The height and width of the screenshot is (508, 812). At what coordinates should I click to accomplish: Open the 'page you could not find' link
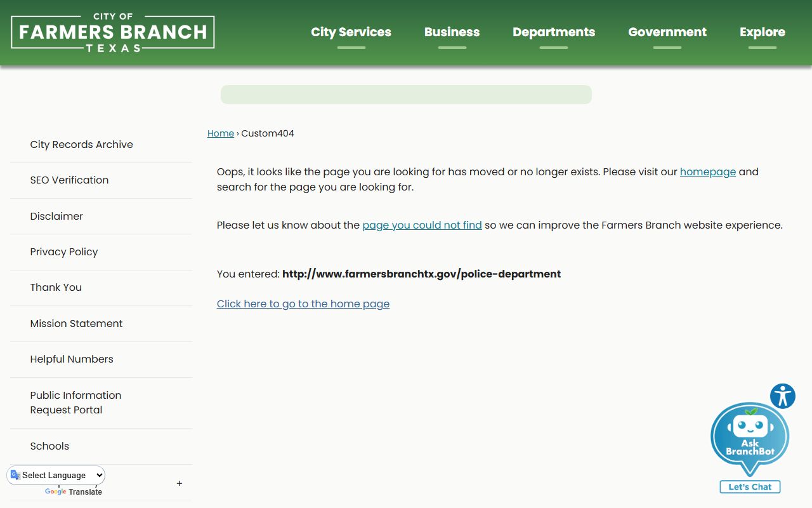coord(422,225)
